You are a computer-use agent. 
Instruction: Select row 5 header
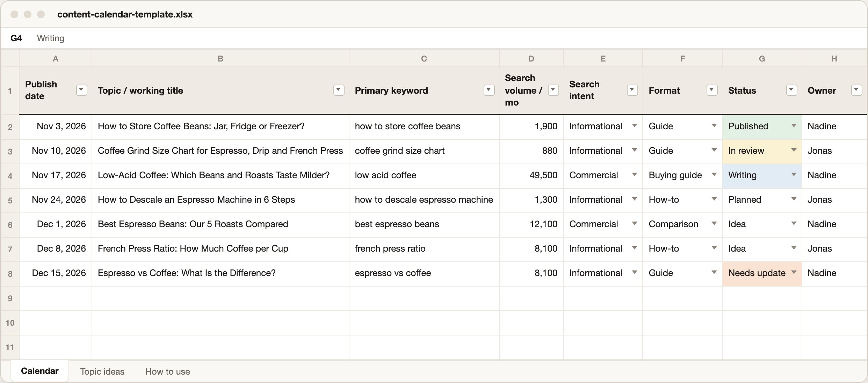click(x=10, y=201)
